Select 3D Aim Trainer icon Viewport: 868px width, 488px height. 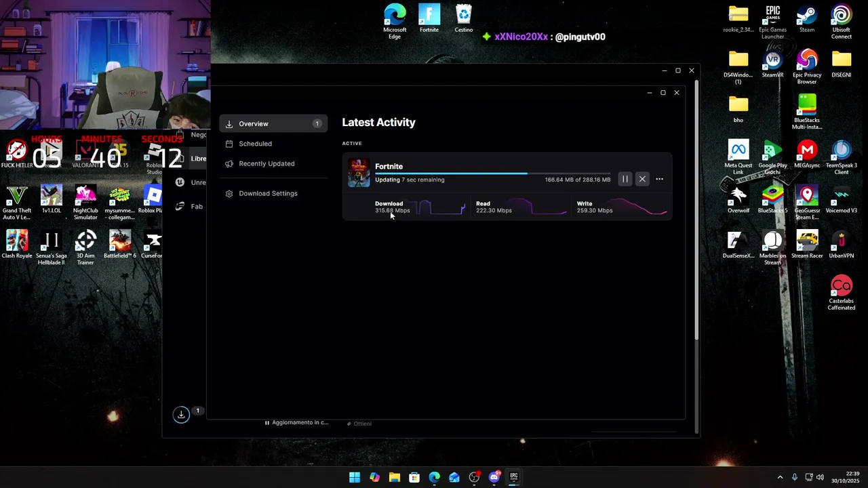coord(85,248)
